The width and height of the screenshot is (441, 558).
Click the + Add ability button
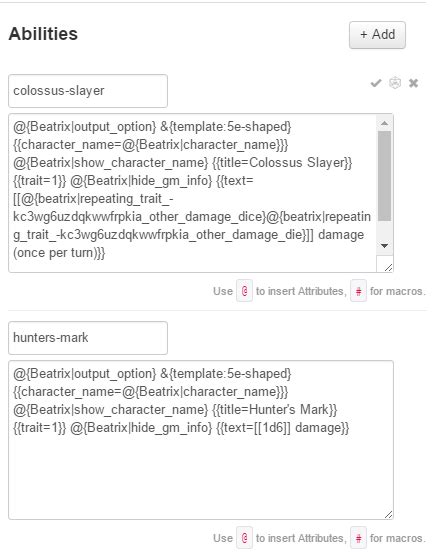point(377,35)
